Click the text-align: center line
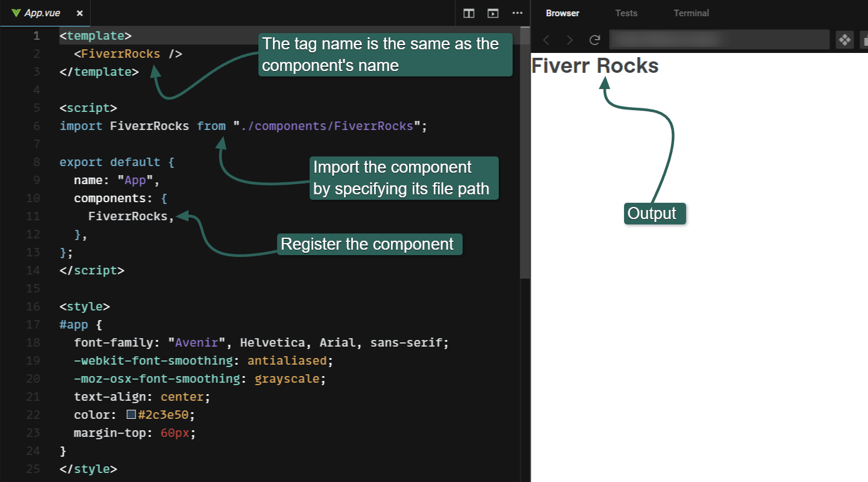The image size is (868, 482). click(x=142, y=397)
